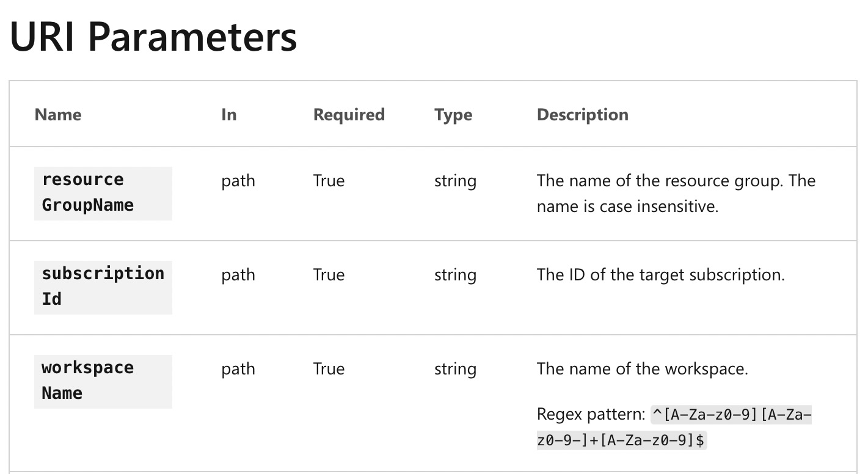Image resolution: width=868 pixels, height=474 pixels.
Task: Click True in the resourceGroupName row
Action: click(329, 181)
